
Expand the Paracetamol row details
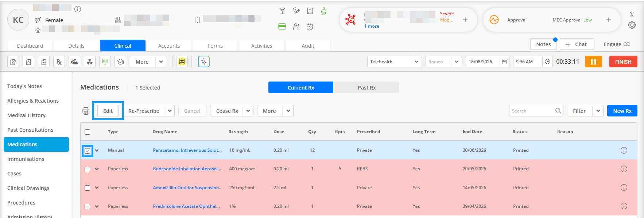pyautogui.click(x=97, y=150)
